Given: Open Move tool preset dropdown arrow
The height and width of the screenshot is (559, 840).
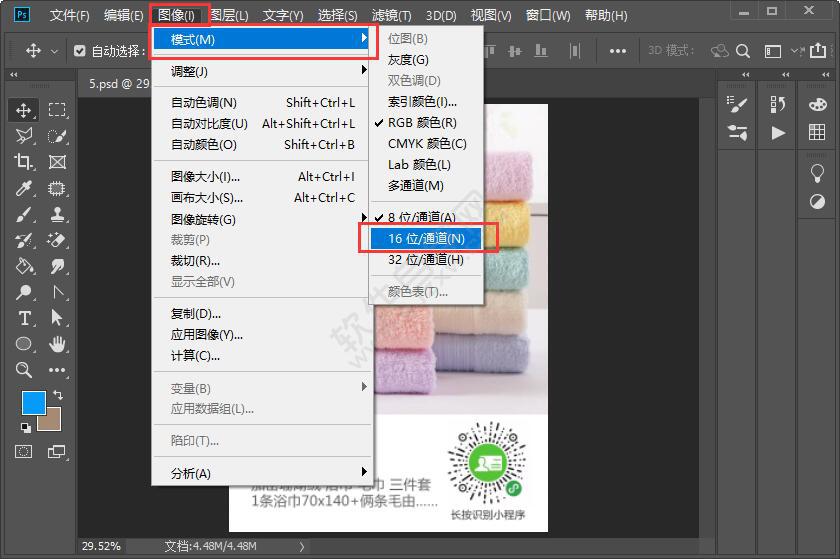Looking at the screenshot, I should point(54,51).
